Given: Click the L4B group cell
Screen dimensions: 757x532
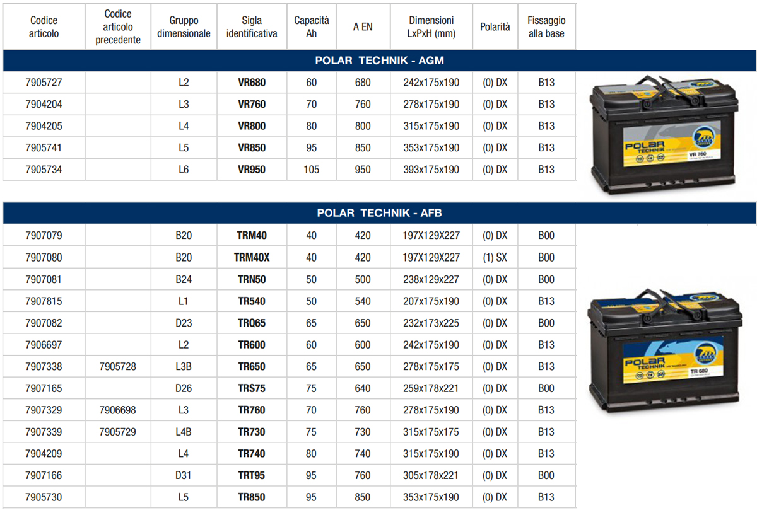Looking at the screenshot, I should (x=184, y=432).
